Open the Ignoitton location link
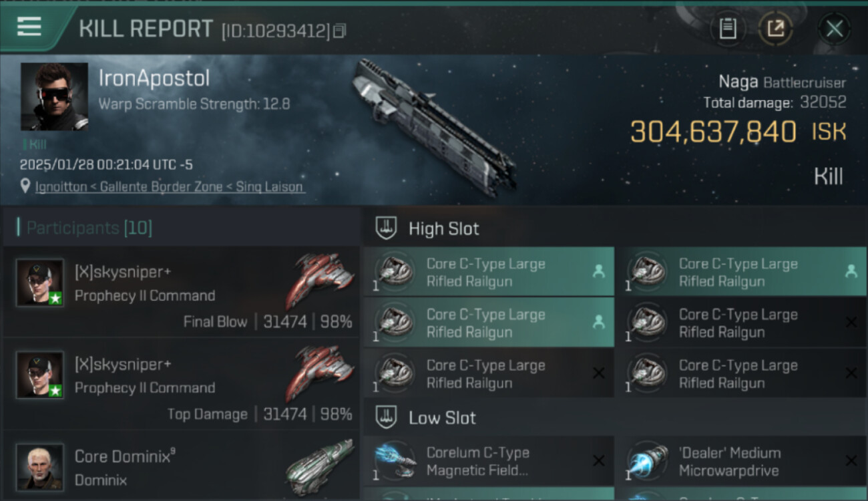 click(170, 187)
